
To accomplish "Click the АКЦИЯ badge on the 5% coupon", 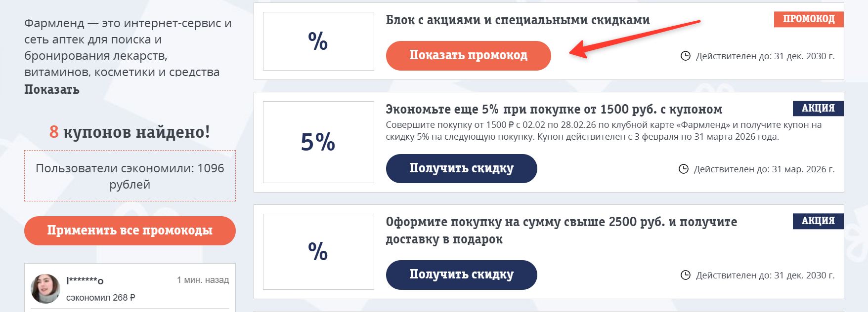I will click(x=819, y=107).
